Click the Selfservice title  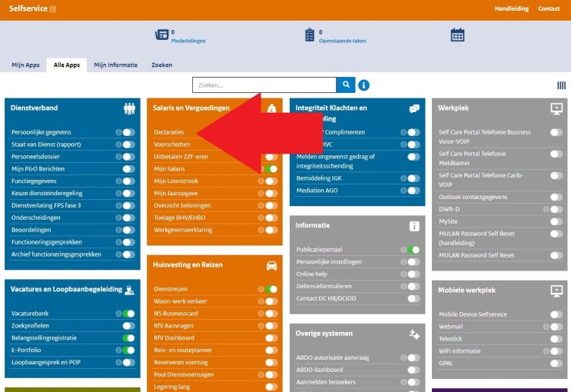[28, 8]
